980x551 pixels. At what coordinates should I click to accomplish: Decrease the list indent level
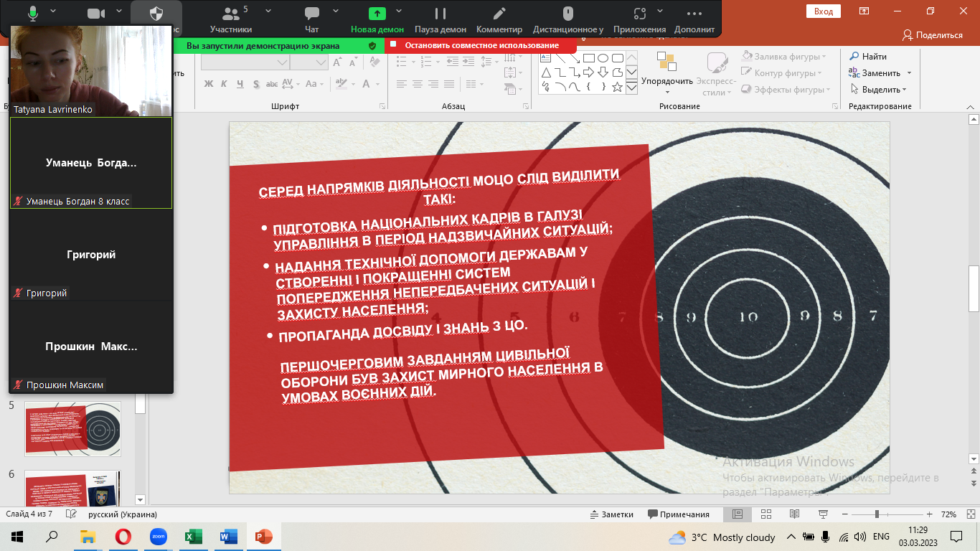click(x=454, y=62)
